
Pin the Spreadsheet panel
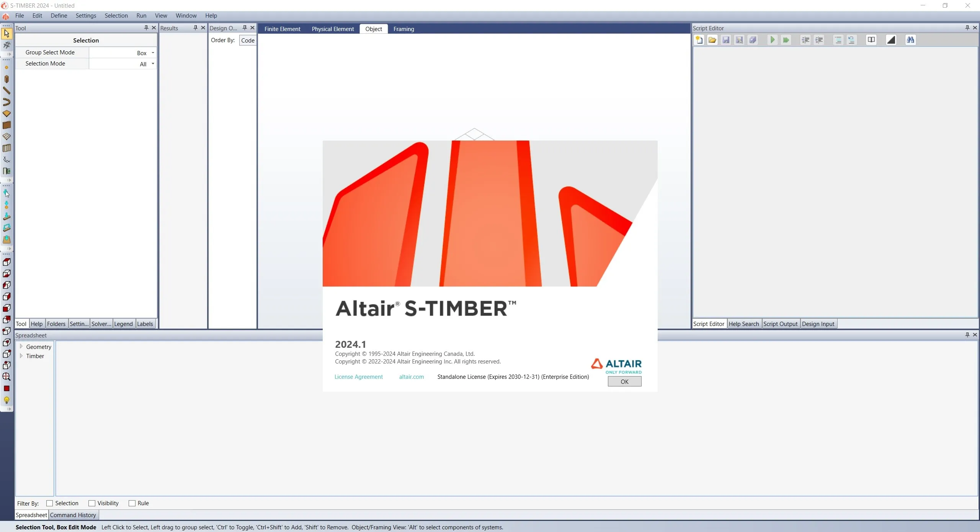click(967, 335)
